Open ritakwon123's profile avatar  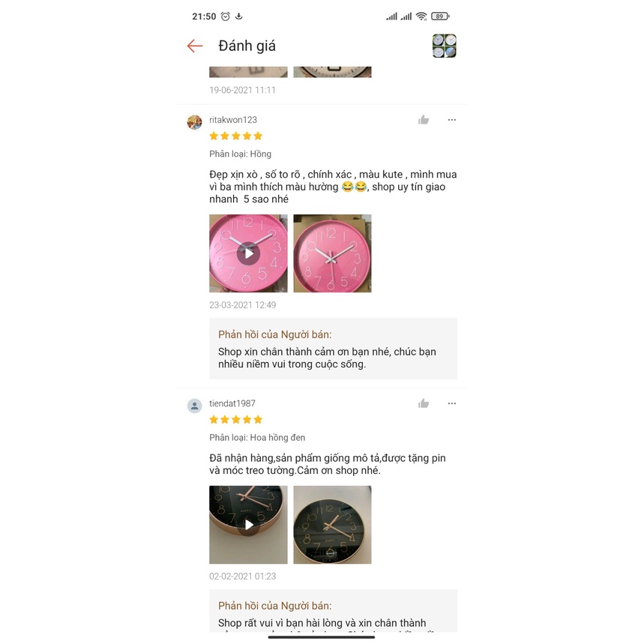195,122
